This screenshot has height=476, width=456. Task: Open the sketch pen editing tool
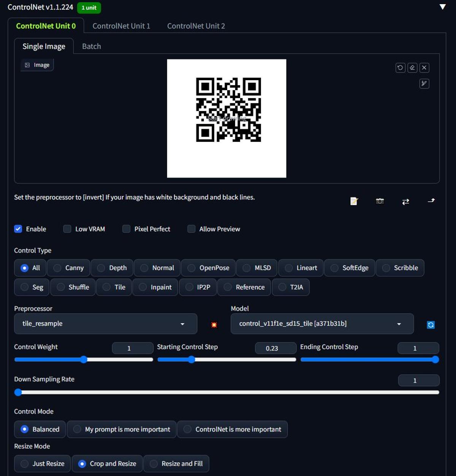[x=424, y=84]
